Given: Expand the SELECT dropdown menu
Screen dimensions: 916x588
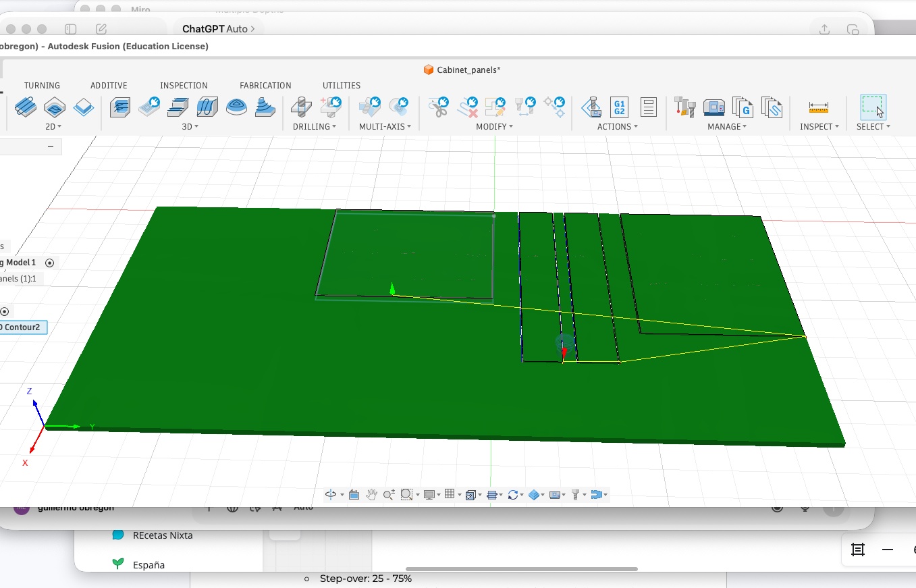Looking at the screenshot, I should (873, 126).
